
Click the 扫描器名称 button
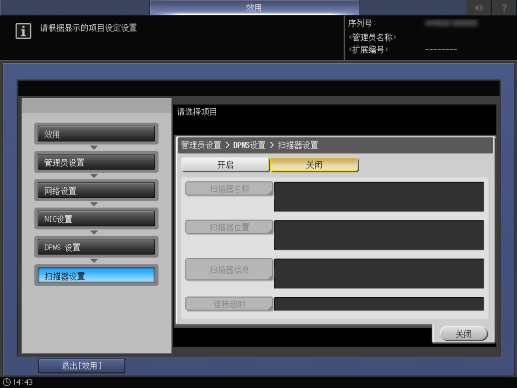click(229, 189)
